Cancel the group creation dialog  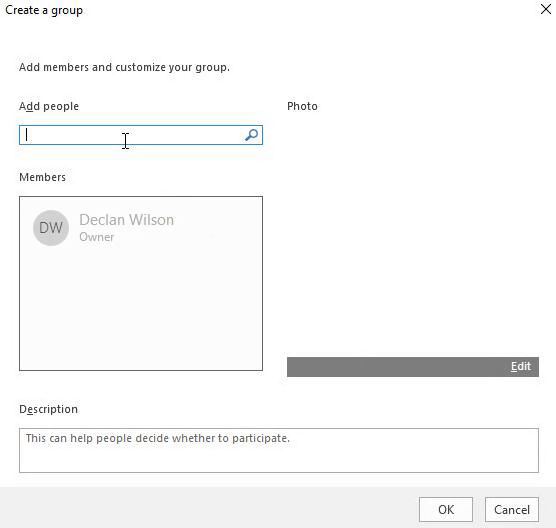(x=512, y=510)
